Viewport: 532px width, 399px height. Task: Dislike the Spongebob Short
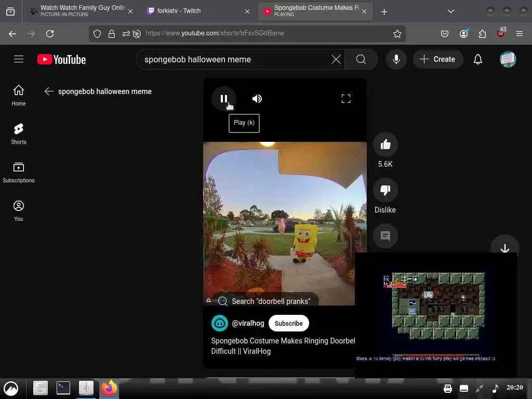click(x=385, y=190)
